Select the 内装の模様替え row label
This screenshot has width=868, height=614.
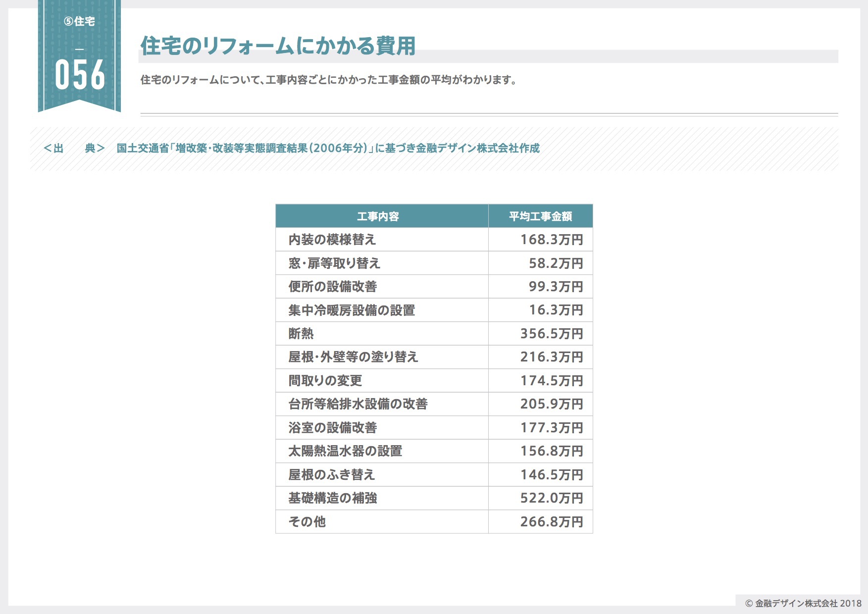tap(332, 240)
